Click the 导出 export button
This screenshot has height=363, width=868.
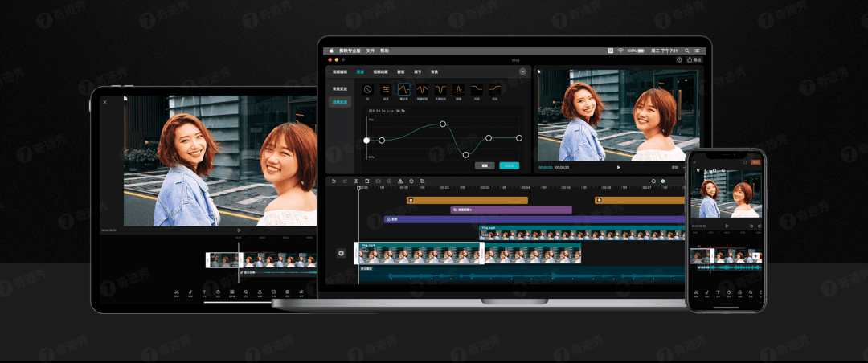[694, 59]
